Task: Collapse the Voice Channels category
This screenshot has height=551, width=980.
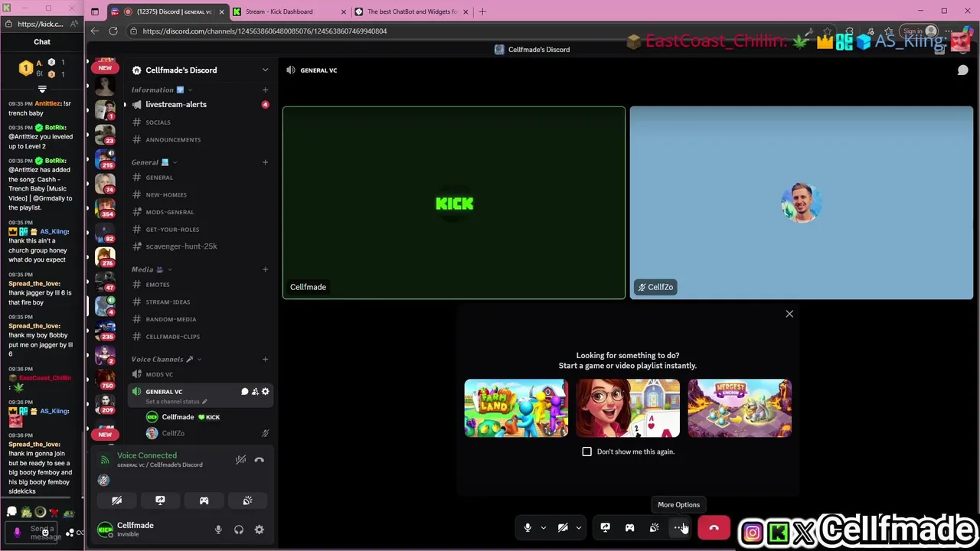Action: pyautogui.click(x=166, y=359)
